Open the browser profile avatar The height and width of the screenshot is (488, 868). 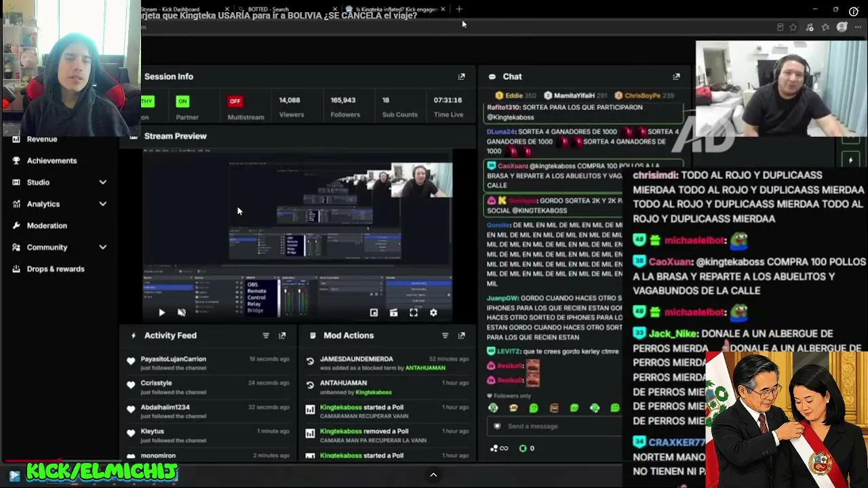pyautogui.click(x=842, y=27)
